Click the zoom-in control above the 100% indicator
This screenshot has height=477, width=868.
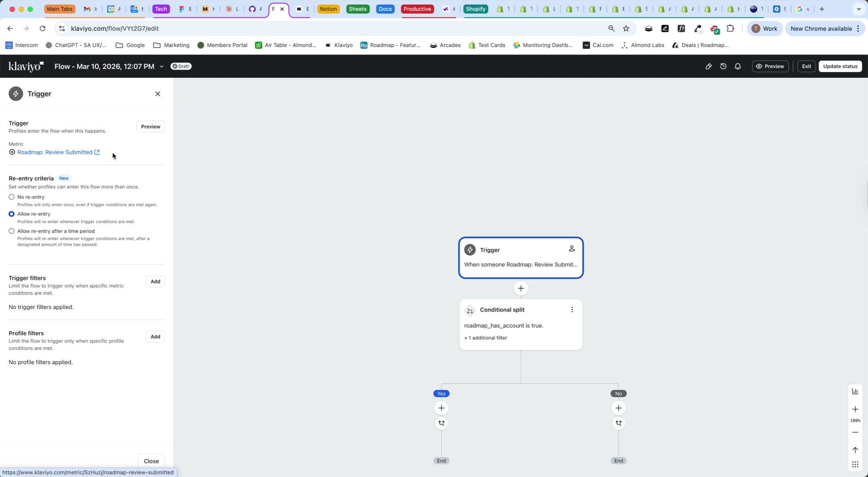[855, 409]
